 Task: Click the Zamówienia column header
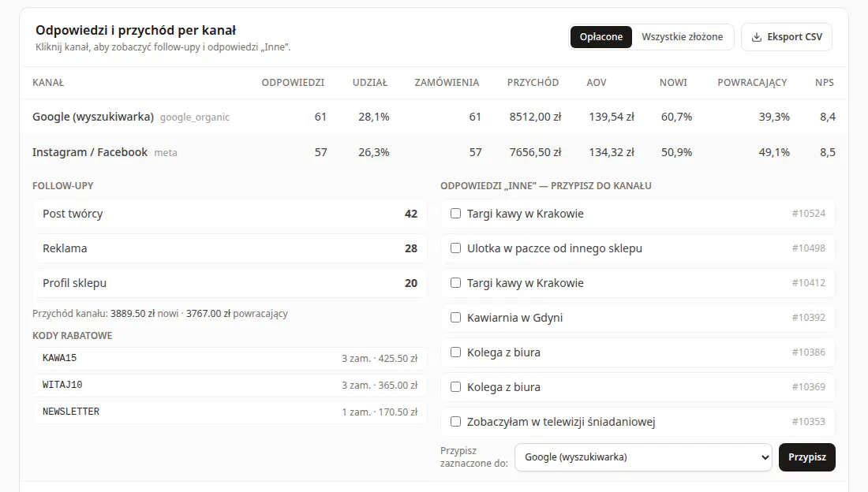click(x=447, y=83)
